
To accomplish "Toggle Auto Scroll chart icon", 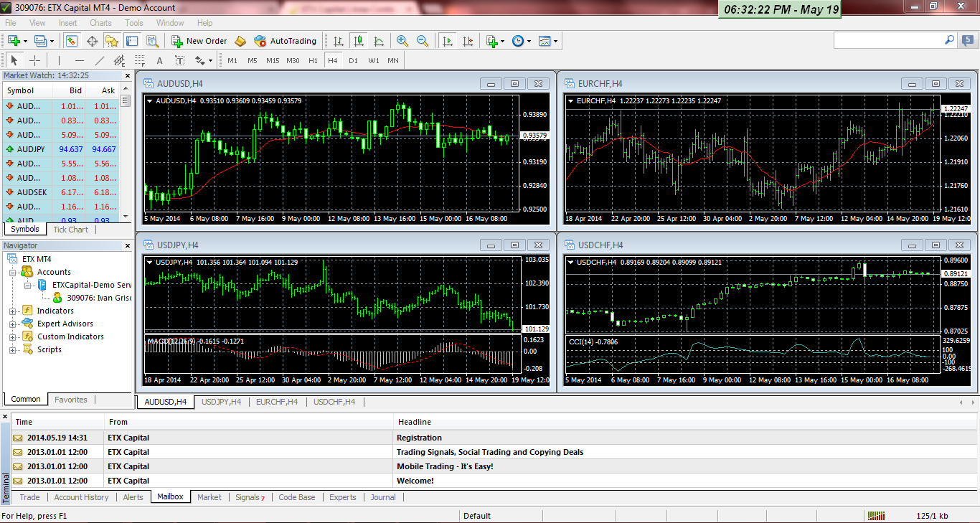I will pyautogui.click(x=448, y=41).
